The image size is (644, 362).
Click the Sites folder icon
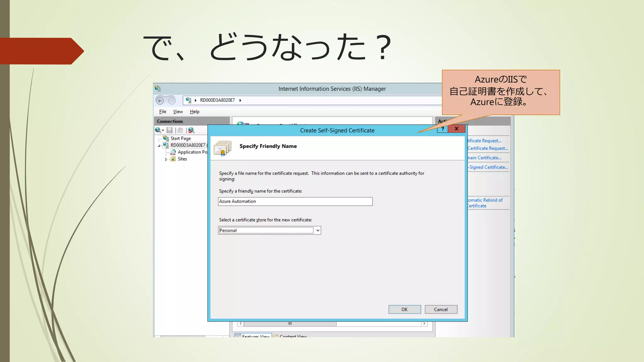173,159
